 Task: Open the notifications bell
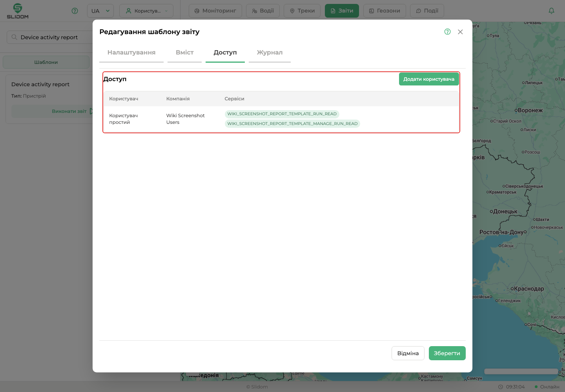(551, 11)
